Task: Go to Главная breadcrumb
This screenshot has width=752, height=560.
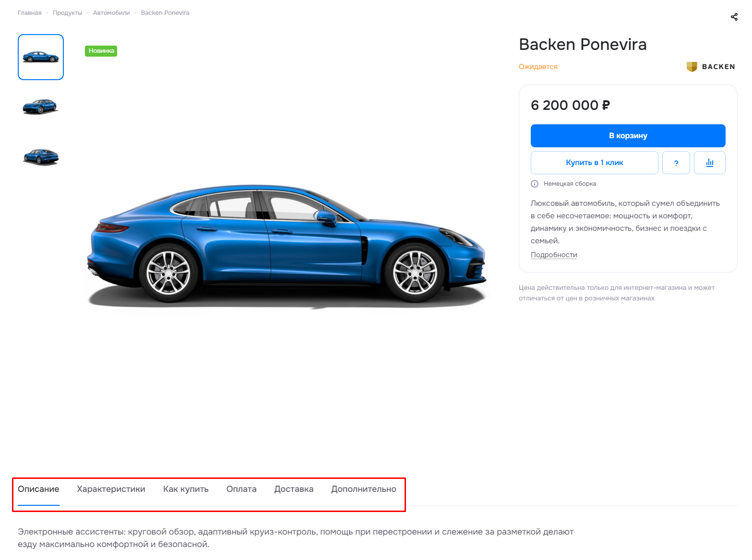Action: coord(30,13)
